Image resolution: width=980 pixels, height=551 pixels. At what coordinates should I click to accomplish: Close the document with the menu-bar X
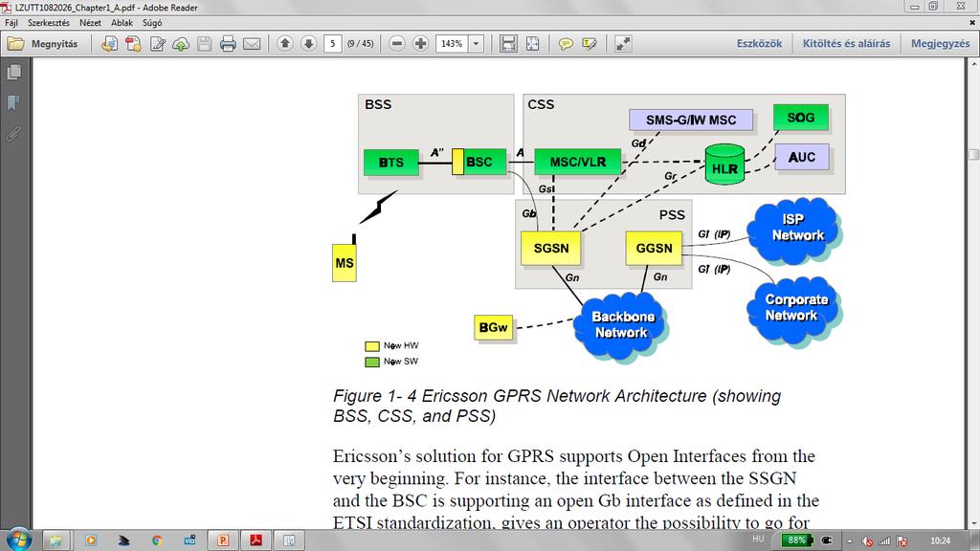[x=972, y=23]
